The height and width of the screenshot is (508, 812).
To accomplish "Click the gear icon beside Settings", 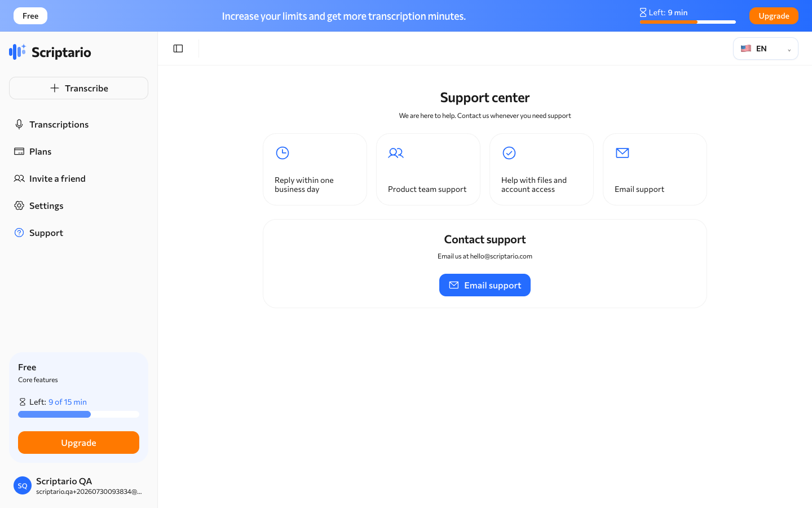I will tap(19, 205).
